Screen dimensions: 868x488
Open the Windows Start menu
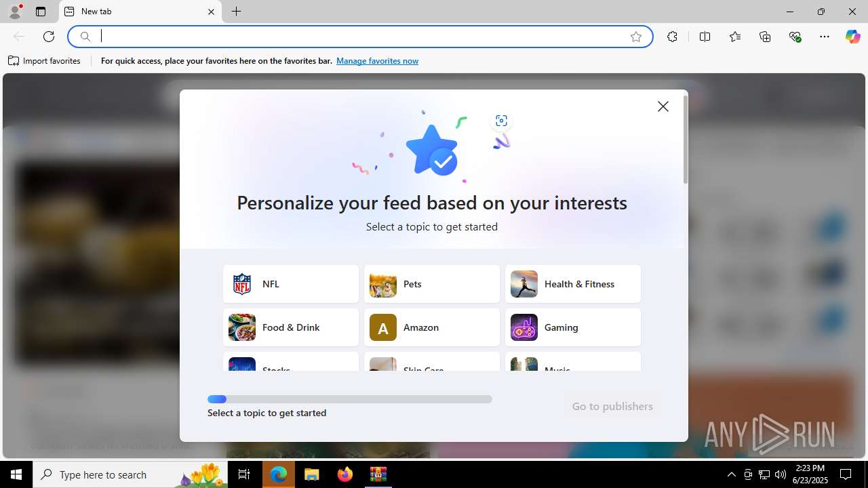16,474
